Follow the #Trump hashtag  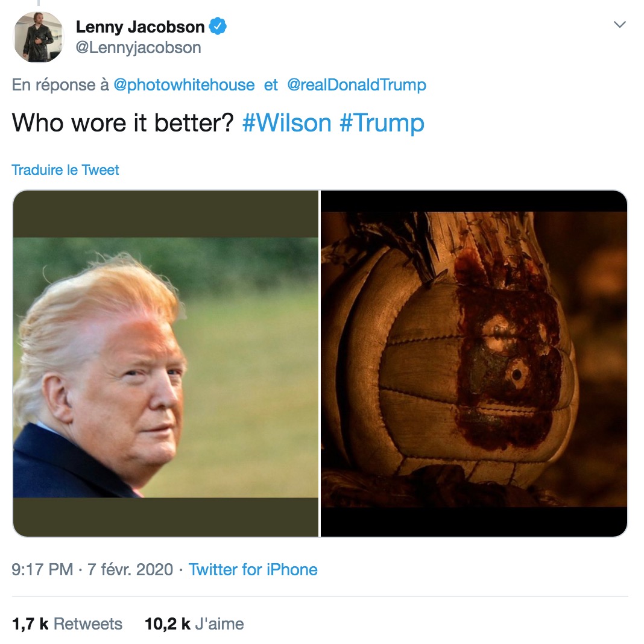[382, 123]
